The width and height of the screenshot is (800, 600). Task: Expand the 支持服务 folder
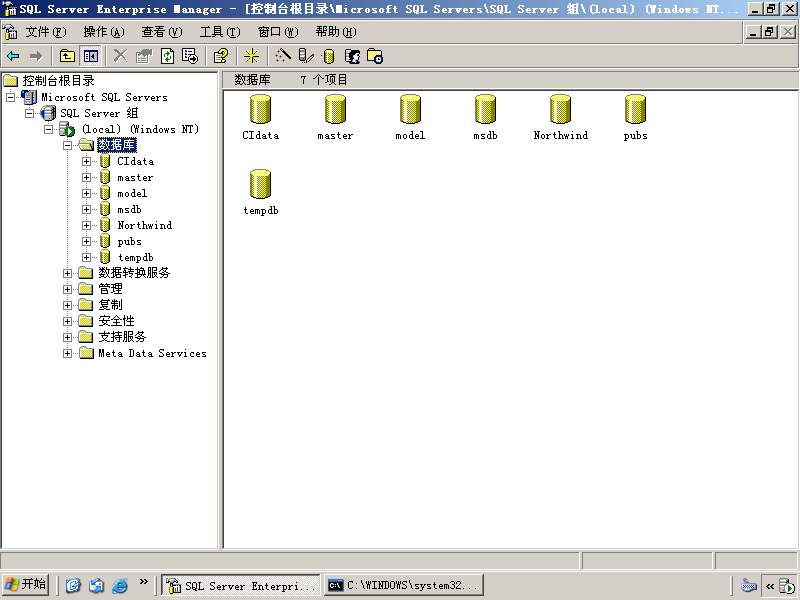coord(67,337)
